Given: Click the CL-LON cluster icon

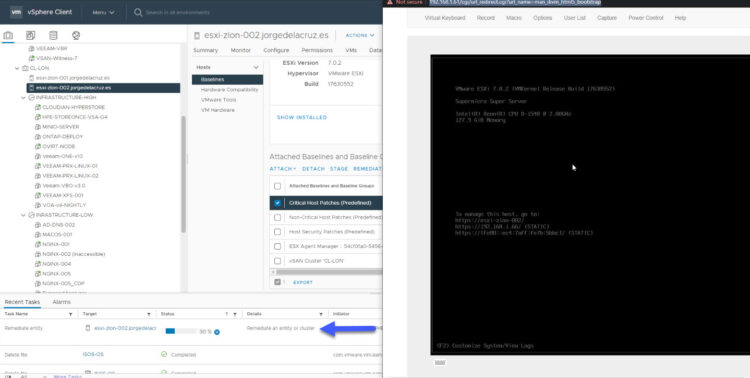Looking at the screenshot, I should pyautogui.click(x=25, y=68).
